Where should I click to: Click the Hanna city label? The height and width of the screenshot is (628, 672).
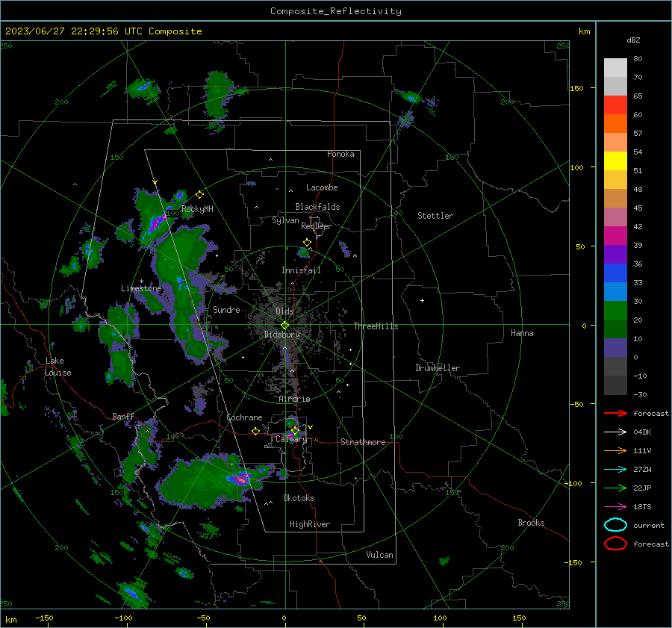[x=522, y=333]
